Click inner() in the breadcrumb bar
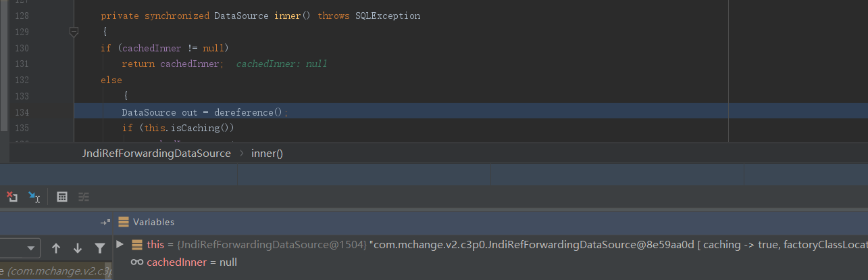The width and height of the screenshot is (868, 280). [267, 154]
